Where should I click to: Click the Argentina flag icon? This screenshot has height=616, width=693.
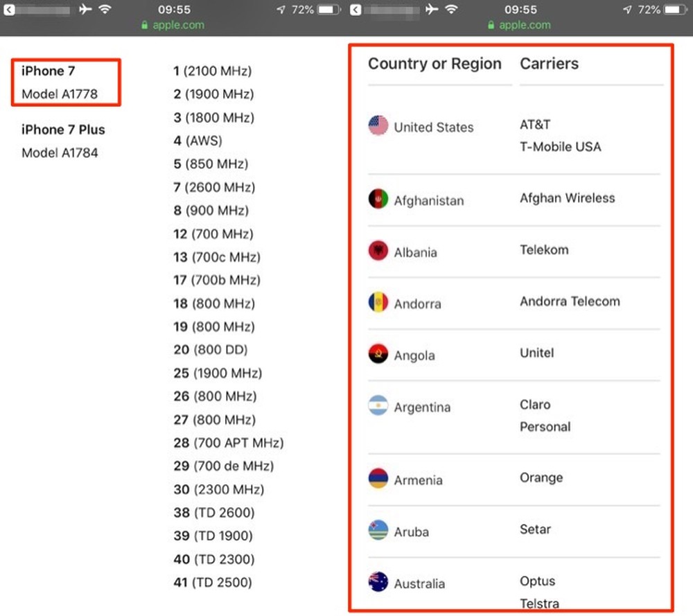click(378, 406)
